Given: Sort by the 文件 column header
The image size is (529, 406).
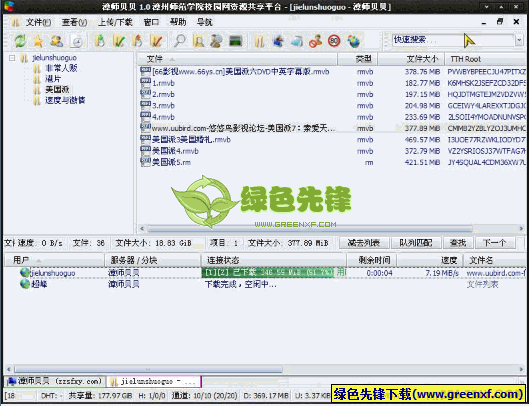Looking at the screenshot, I should 238,59.
